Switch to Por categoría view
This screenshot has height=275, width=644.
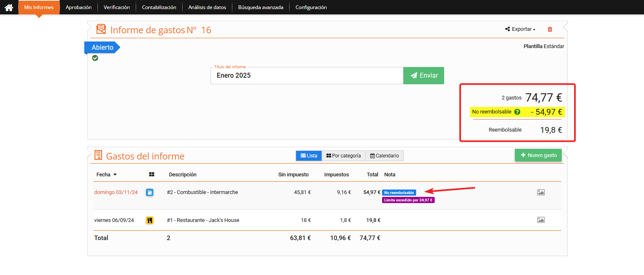(x=343, y=156)
